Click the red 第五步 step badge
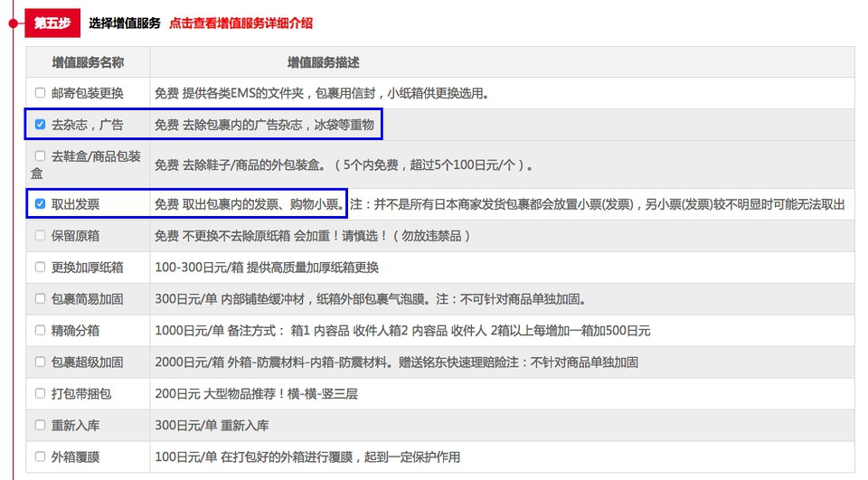Image resolution: width=868 pixels, height=480 pixels. tap(52, 24)
